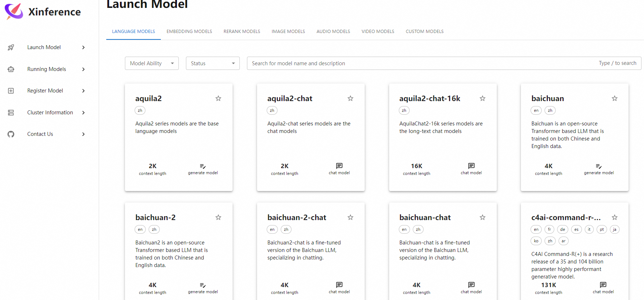Screen dimensions: 644x300
Task: Click chat model icon on baichuan-chat card
Action: [471, 285]
